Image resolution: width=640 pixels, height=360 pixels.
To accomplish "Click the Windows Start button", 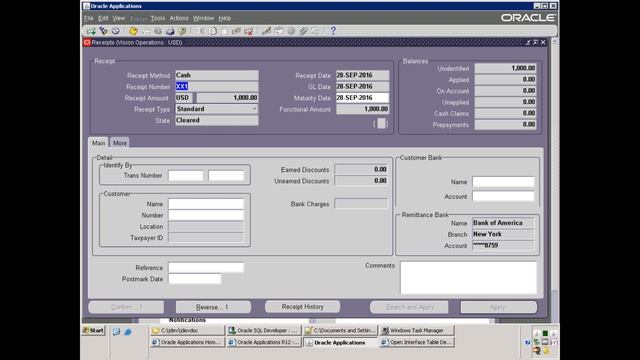I will (94, 331).
